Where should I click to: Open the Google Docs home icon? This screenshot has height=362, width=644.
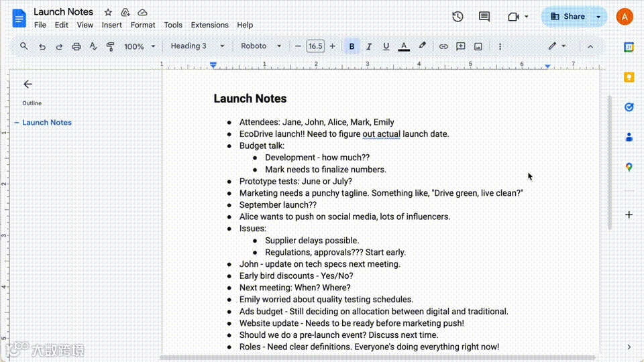pos(19,19)
